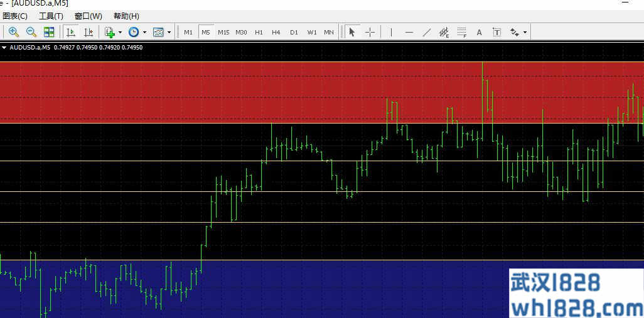Image resolution: width=644 pixels, height=318 pixels.
Task: Select the crosshair tool
Action: click(x=370, y=32)
